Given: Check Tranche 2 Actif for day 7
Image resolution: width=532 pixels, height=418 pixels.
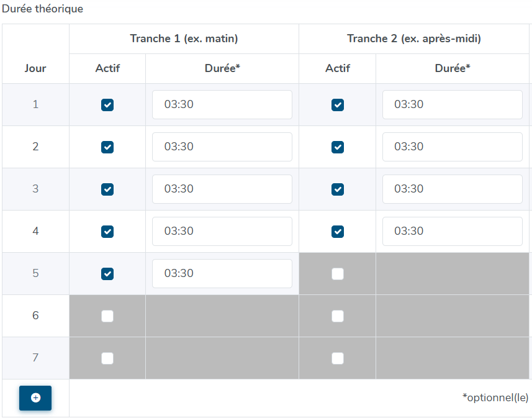Looking at the screenshot, I should [x=338, y=358].
